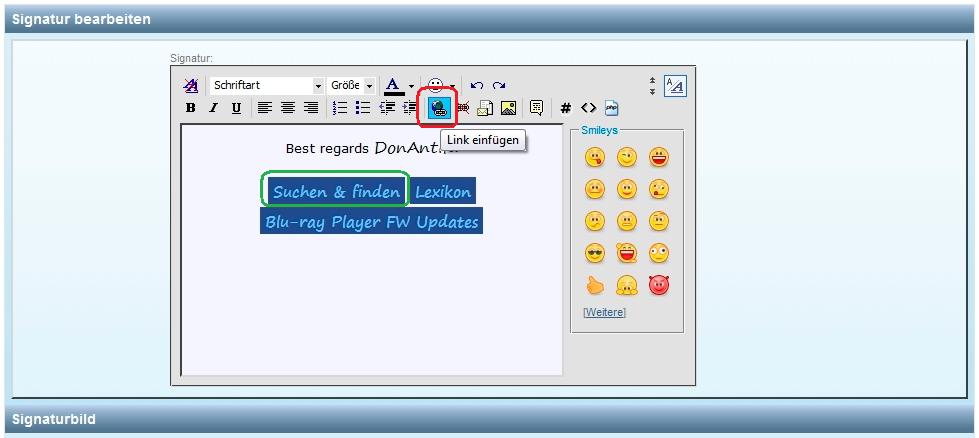Screen dimensions: 979x438
Task: Open the Größe font size dropdown
Action: [x=369, y=86]
